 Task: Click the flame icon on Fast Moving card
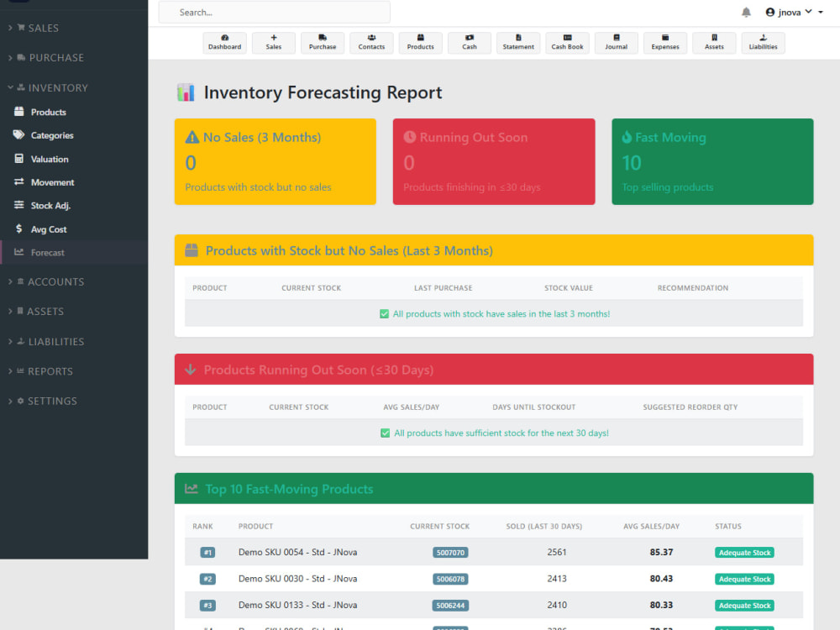(627, 137)
